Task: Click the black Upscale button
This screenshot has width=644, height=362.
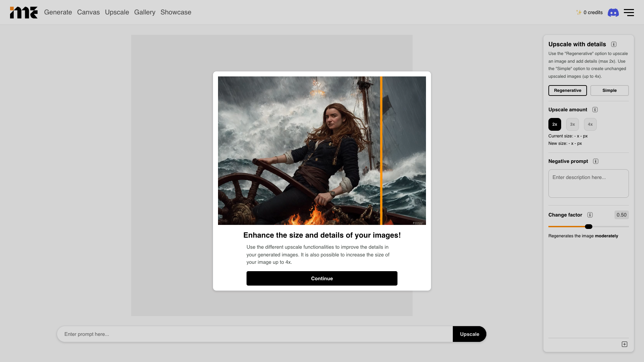Action: click(x=469, y=334)
